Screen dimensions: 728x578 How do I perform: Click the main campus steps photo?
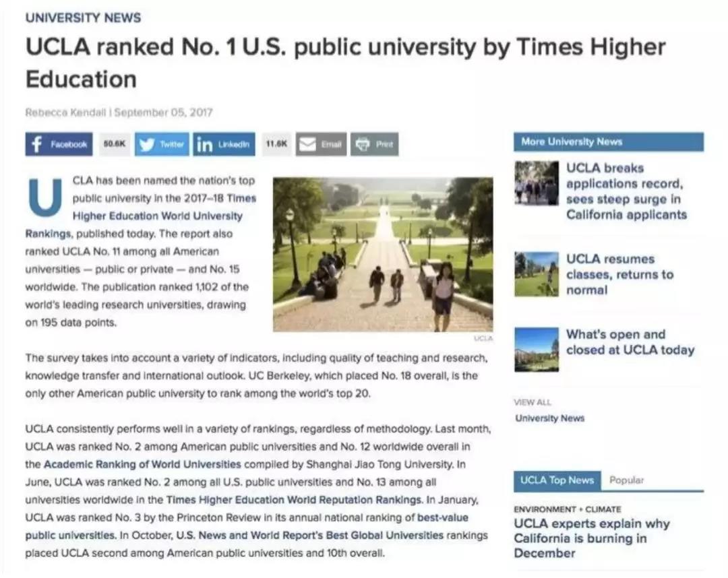click(382, 254)
